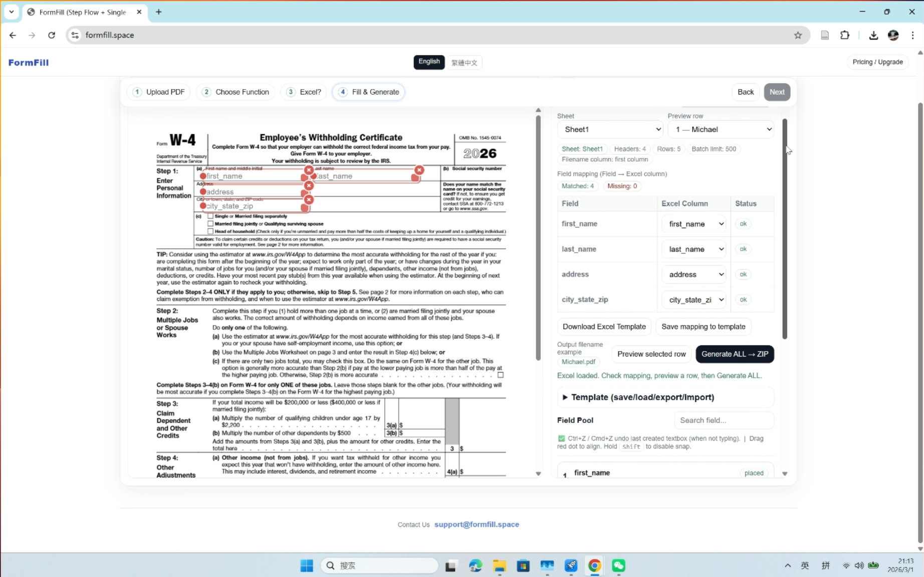924x577 pixels.
Task: Launch Microsoft Edge from the taskbar
Action: pyautogui.click(x=475, y=565)
